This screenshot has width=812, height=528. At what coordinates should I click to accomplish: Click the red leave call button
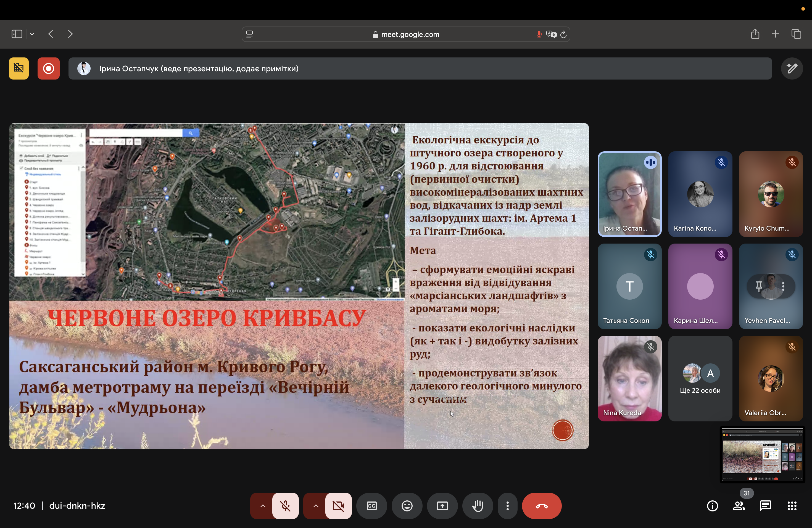pyautogui.click(x=541, y=506)
